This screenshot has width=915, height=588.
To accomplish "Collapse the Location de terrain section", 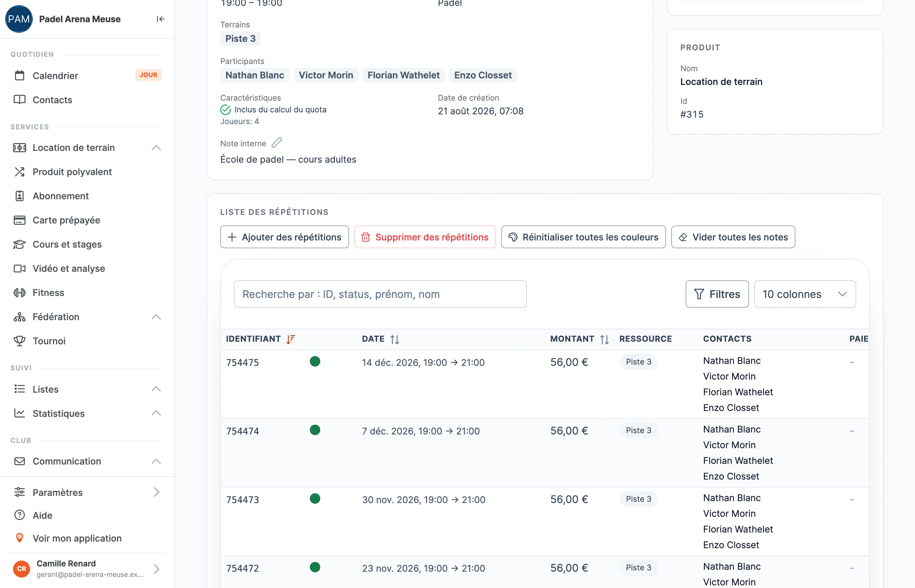I will (x=156, y=148).
